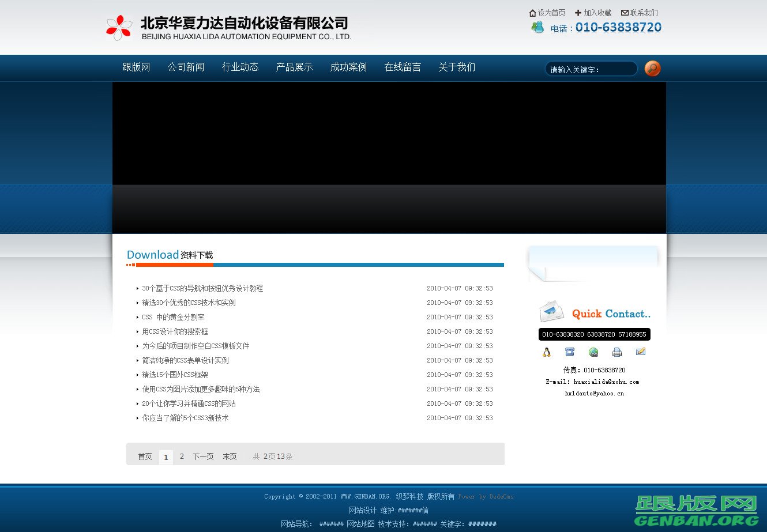Click the printer icon in the contact row
Viewport: 767px width, 532px height.
coord(617,352)
